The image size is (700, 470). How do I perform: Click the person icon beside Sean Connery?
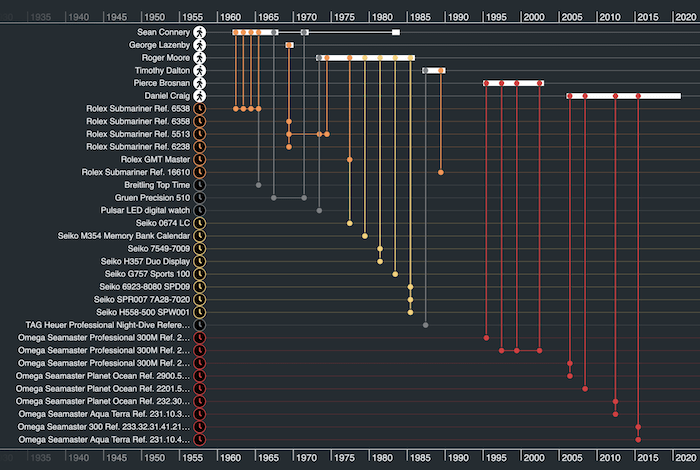[200, 32]
